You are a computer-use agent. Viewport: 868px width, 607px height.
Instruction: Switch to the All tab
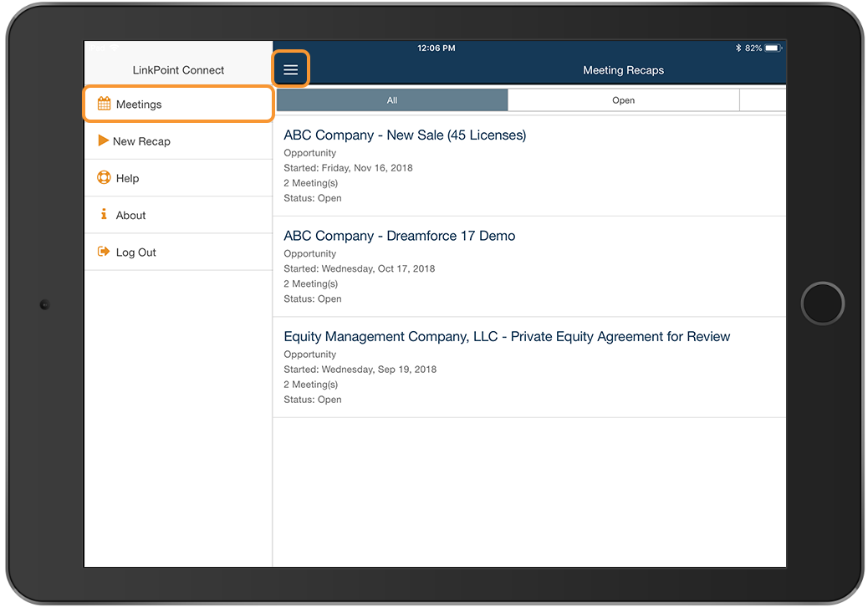click(x=392, y=100)
